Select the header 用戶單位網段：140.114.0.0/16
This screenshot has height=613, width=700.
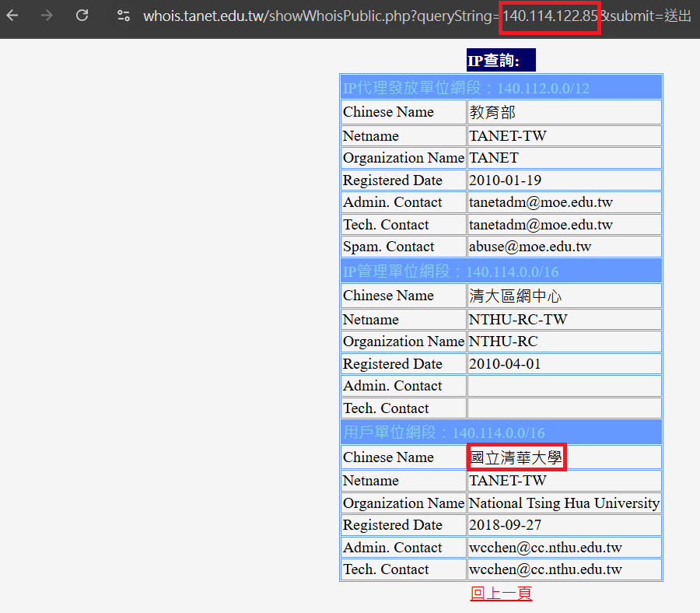coord(501,433)
